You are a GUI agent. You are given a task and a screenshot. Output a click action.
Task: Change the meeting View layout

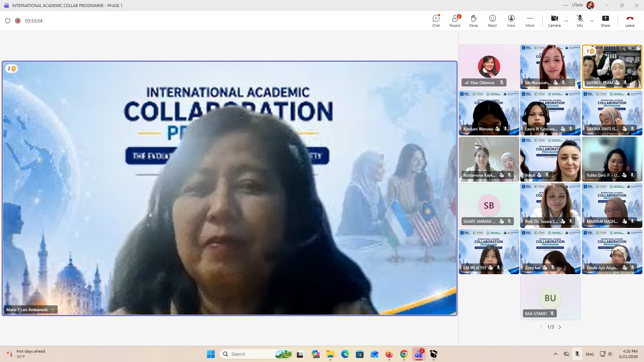(x=511, y=21)
